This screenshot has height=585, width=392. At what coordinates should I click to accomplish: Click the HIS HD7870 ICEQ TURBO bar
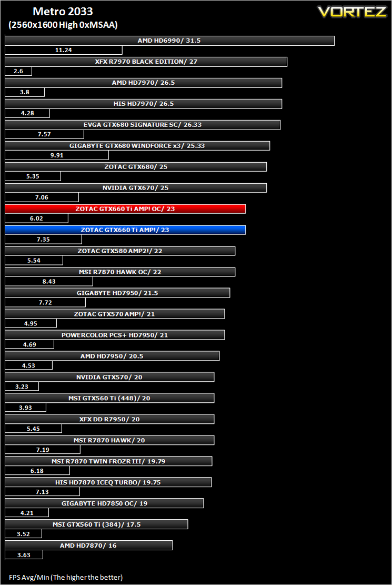[108, 482]
